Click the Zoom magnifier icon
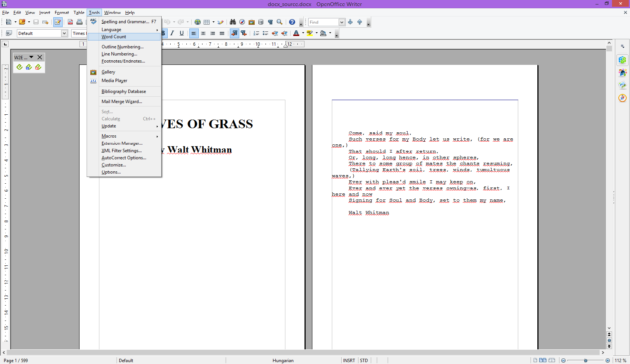630x364 pixels. pos(280,22)
